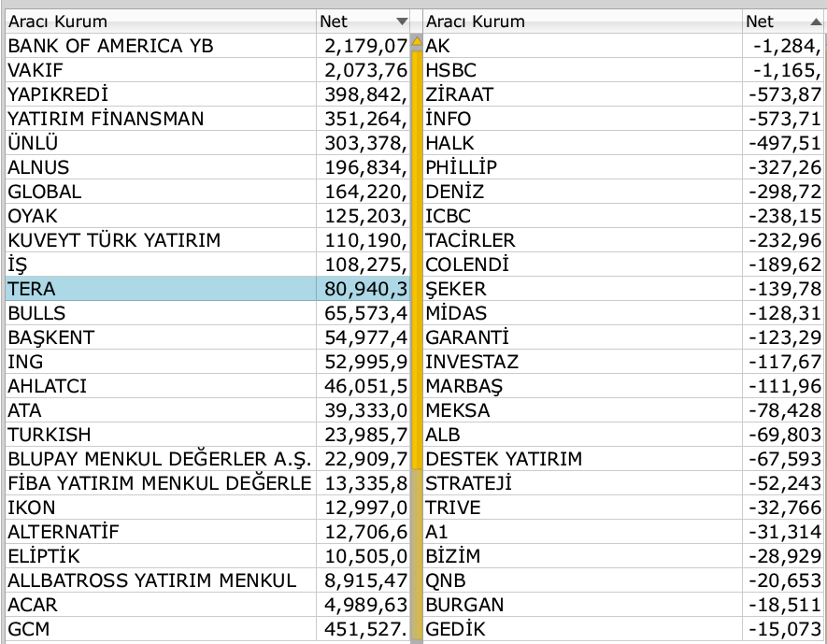Click right table Net column header

783,21
